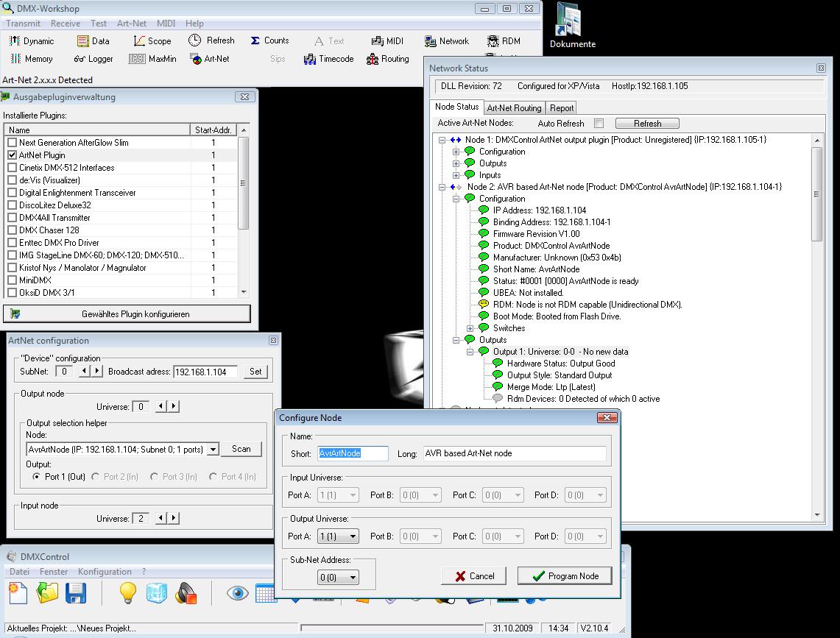Image resolution: width=840 pixels, height=638 pixels.
Task: Click the eye icon in DMXControl toolbar
Action: click(x=237, y=592)
